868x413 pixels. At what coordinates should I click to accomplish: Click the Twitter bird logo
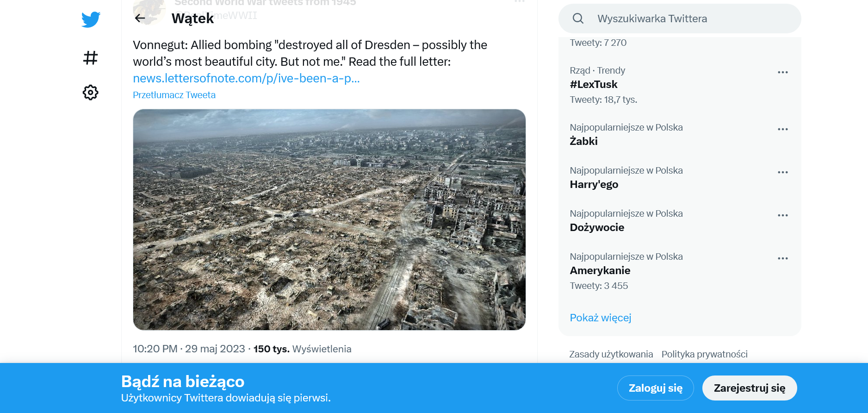point(91,19)
